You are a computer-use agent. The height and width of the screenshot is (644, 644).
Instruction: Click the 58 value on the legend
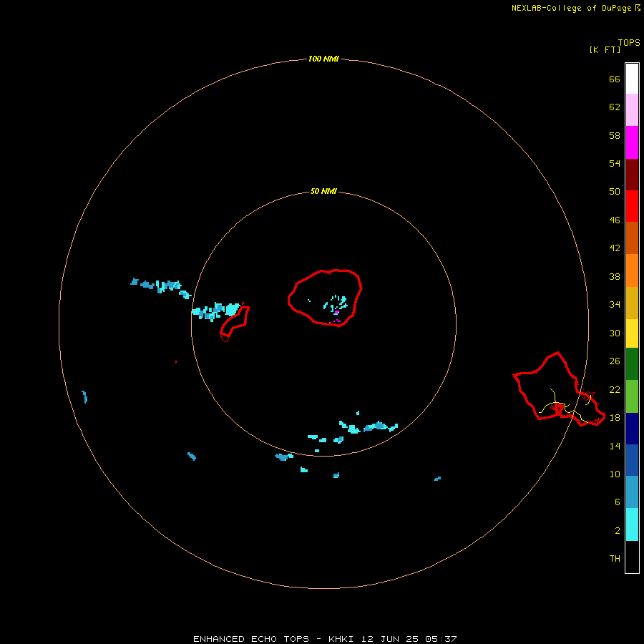point(615,135)
